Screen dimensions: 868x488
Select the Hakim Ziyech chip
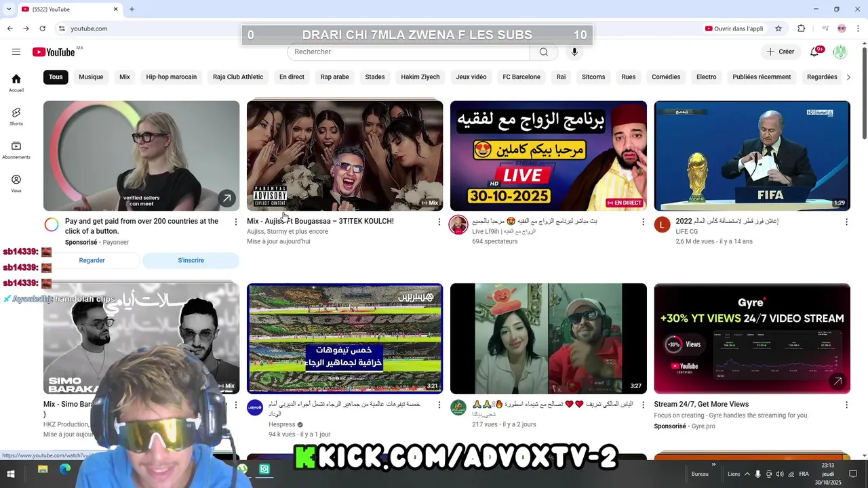coord(420,77)
